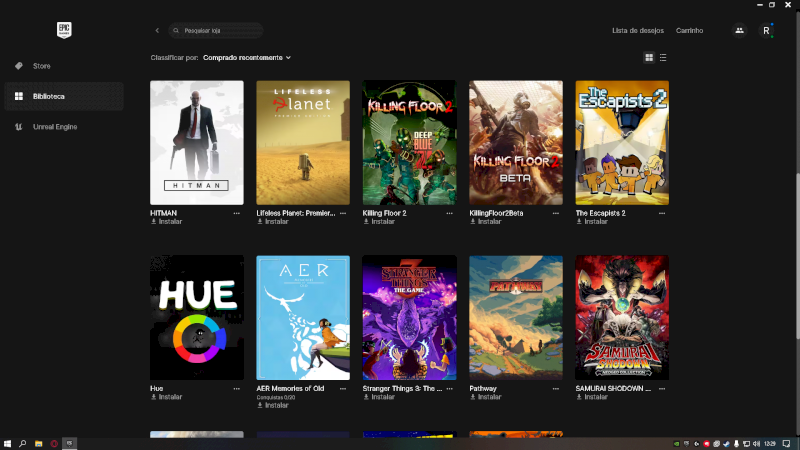Viewport: 800px width, 450px height.
Task: Open the Killing Floor 2 Deep Blue cover
Action: (x=409, y=142)
